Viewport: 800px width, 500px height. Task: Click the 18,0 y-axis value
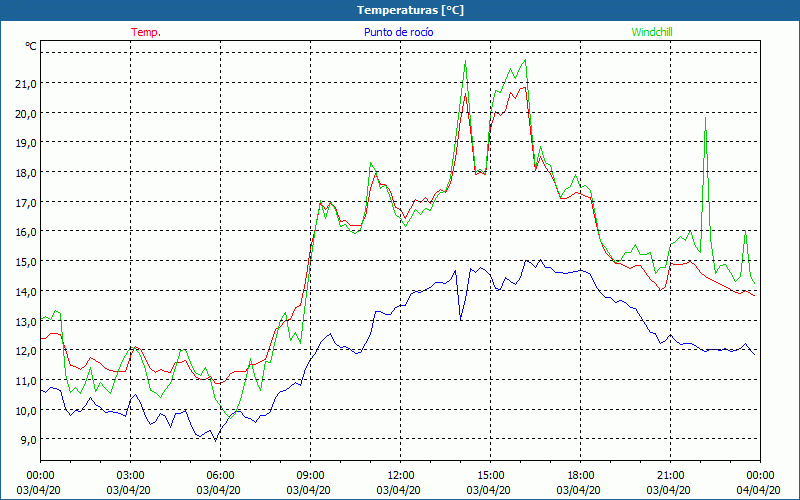[x=26, y=172]
